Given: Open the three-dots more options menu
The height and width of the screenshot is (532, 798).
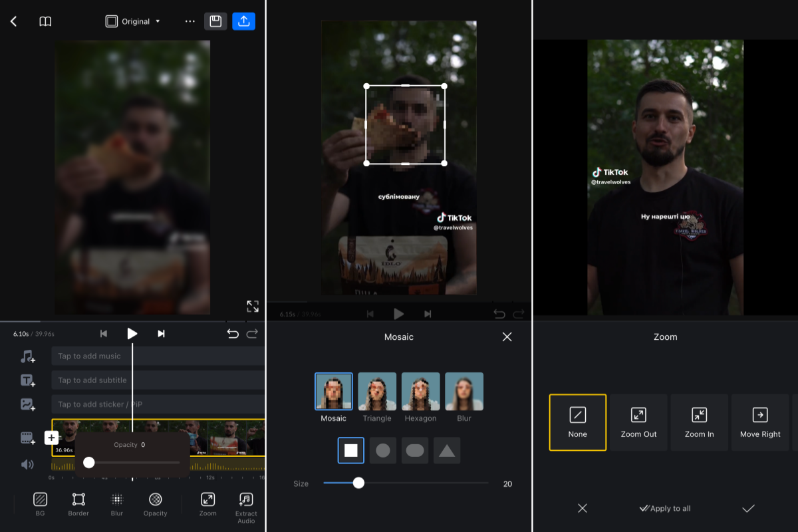Looking at the screenshot, I should [190, 21].
